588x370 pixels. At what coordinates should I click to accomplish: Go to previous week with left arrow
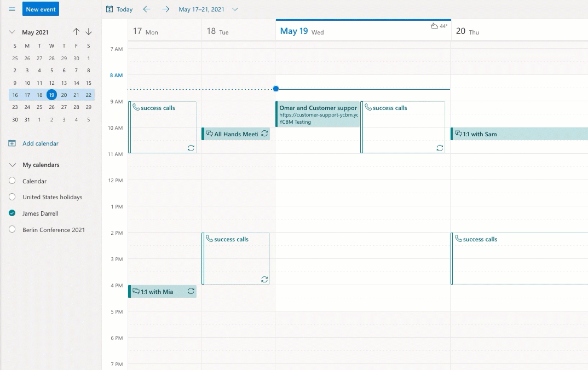(146, 9)
